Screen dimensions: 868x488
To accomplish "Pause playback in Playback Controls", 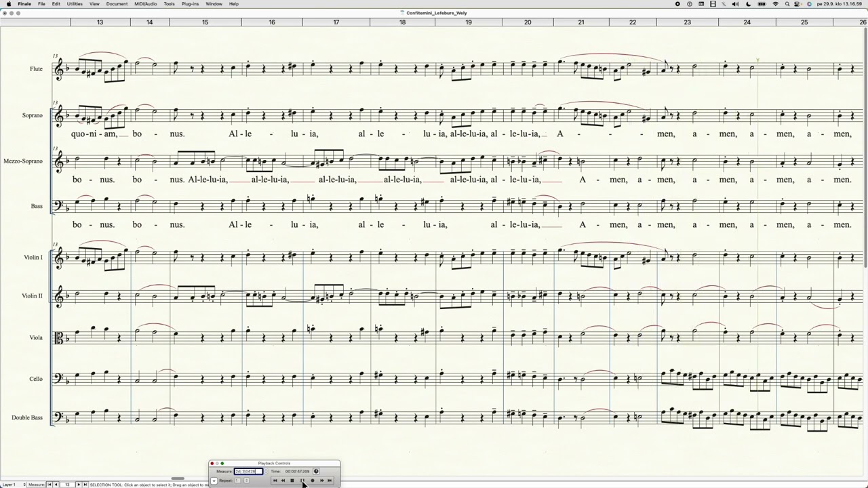I will (302, 481).
